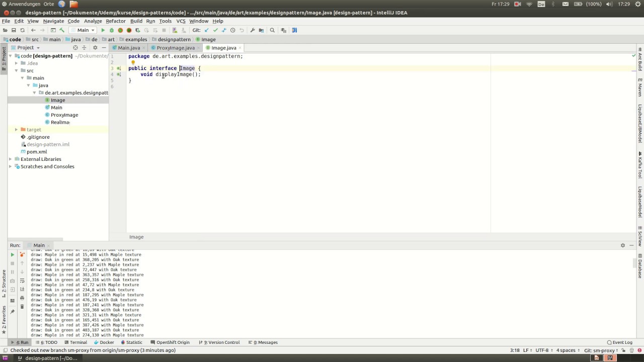The width and height of the screenshot is (644, 362).
Task: Click the Clear All trash icon in the Run panel
Action: coord(22,307)
